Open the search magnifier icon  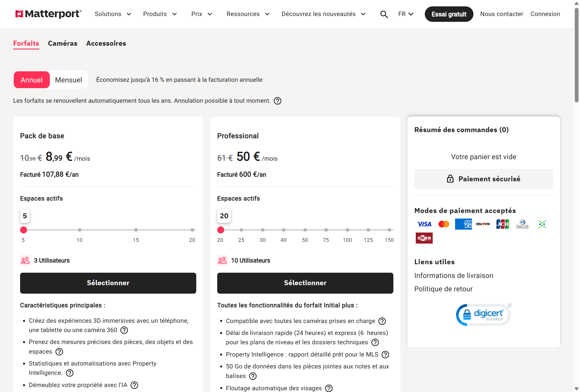coord(384,14)
